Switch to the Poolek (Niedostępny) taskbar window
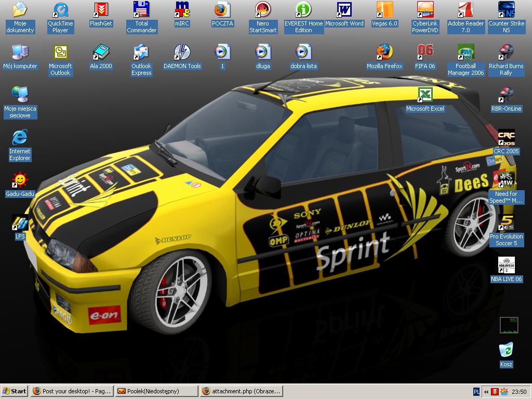The width and height of the screenshot is (532, 399). (156, 391)
